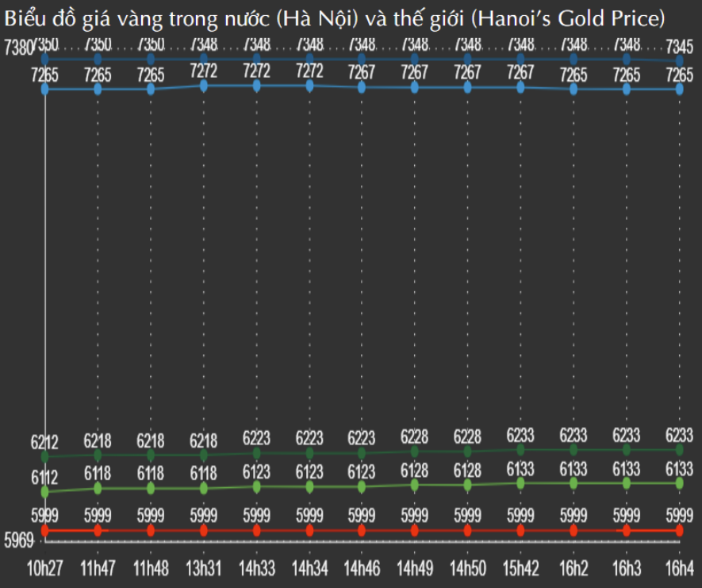This screenshot has height=588, width=702.
Task: Select the 6112 light green point at 10h27
Action: 45,492
